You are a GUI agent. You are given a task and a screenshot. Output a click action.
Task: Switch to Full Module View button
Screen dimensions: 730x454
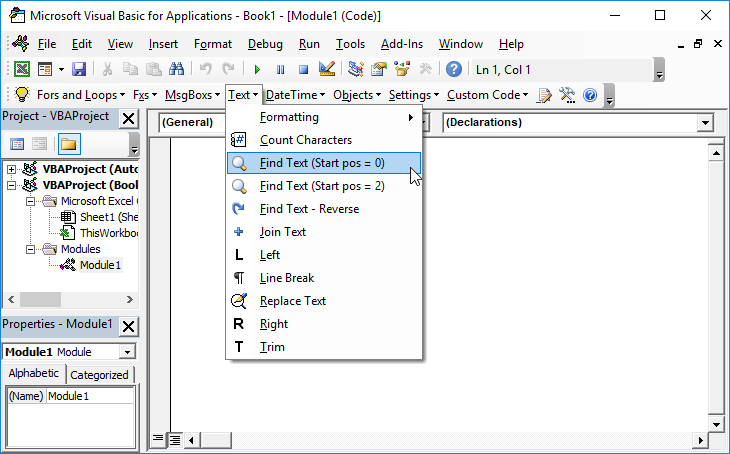(x=174, y=439)
